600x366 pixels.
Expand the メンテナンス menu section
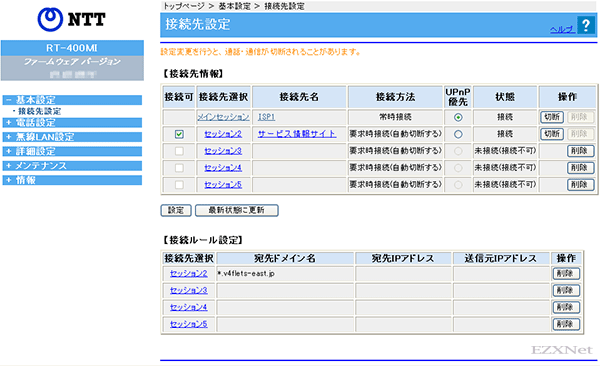click(x=72, y=166)
